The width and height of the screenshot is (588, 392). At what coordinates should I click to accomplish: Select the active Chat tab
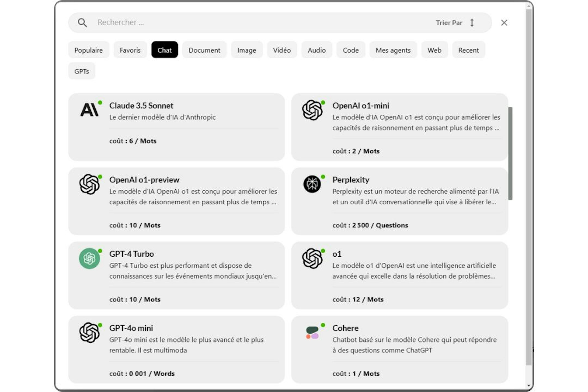pos(164,50)
